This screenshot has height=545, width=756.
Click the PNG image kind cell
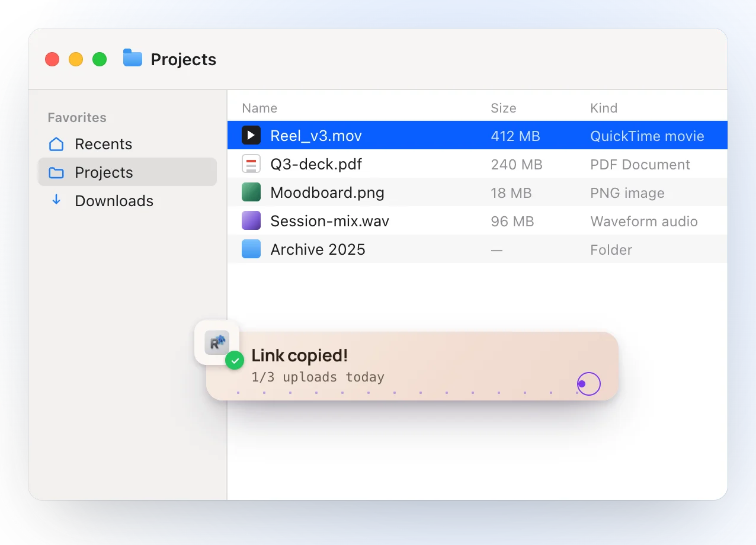627,193
